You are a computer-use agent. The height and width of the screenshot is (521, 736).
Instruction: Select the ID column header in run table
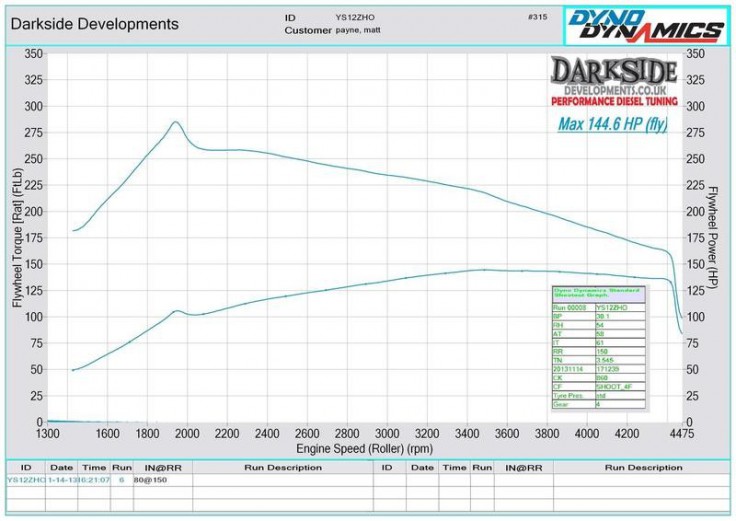coord(26,467)
